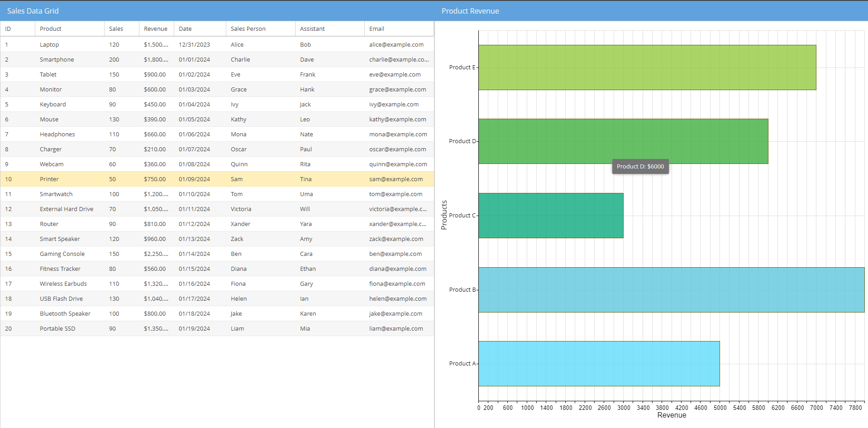Click the Sales Person column header
Image resolution: width=868 pixels, height=428 pixels.
pyautogui.click(x=261, y=29)
